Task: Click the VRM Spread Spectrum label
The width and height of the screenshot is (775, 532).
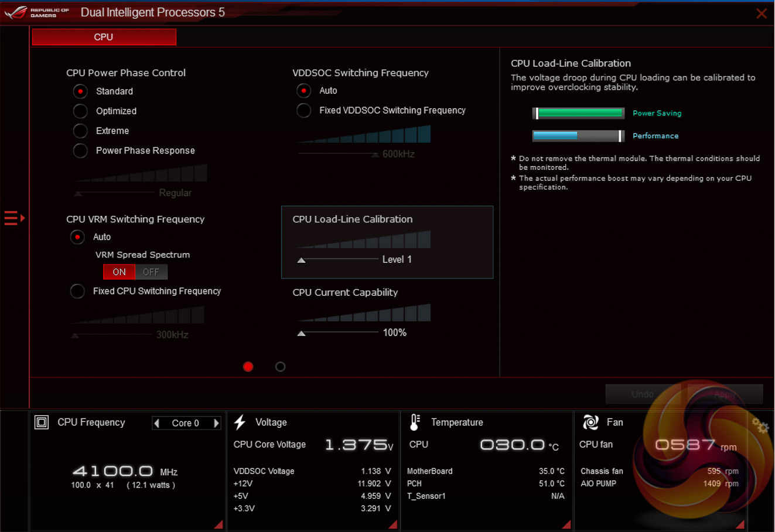Action: (143, 255)
